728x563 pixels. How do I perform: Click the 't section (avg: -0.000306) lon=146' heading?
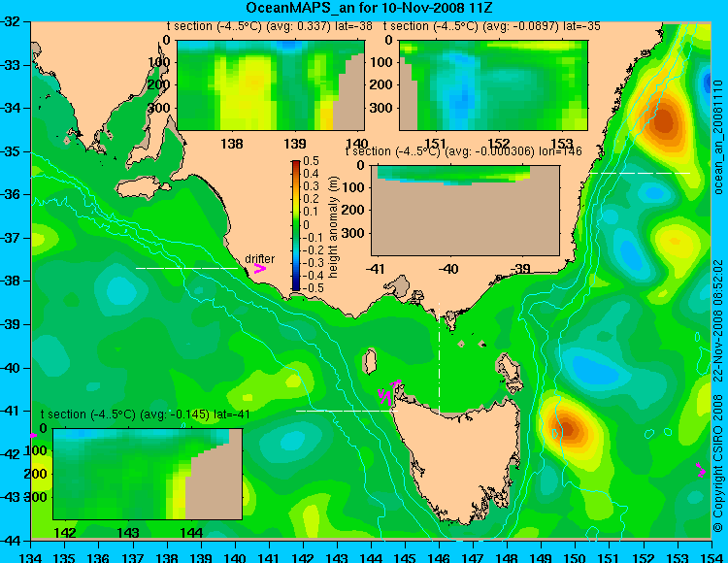click(x=464, y=151)
